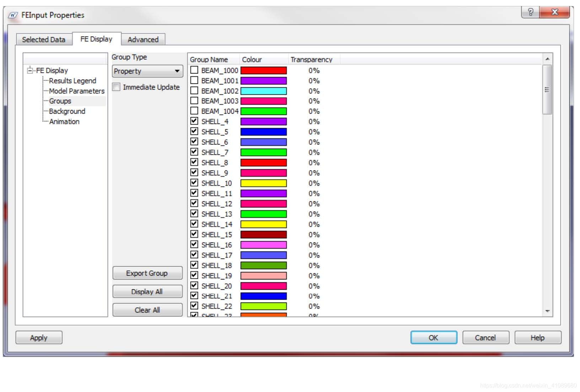
Task: Toggle the Immediate Update checkbox
Action: coord(116,87)
